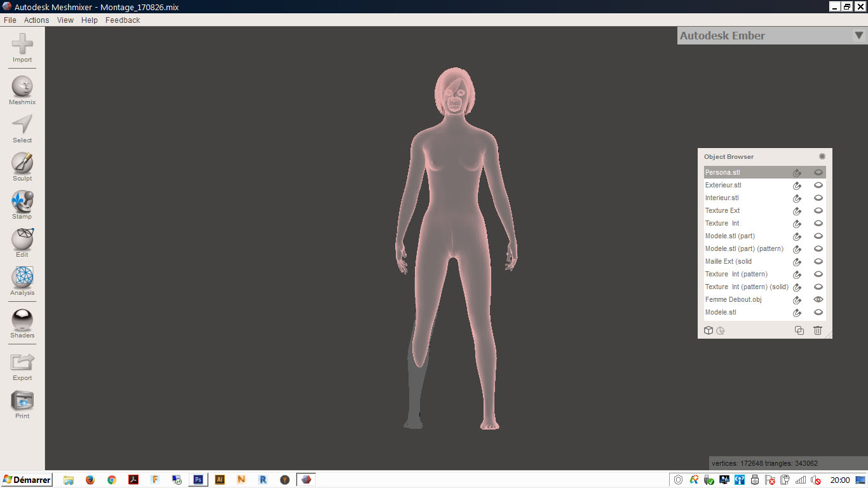Show the Exterieur.stl object
This screenshot has width=868, height=488.
coord(818,185)
